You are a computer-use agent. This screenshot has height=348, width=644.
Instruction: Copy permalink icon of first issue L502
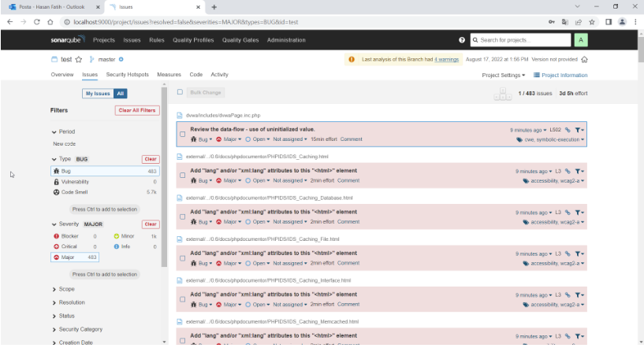click(568, 129)
